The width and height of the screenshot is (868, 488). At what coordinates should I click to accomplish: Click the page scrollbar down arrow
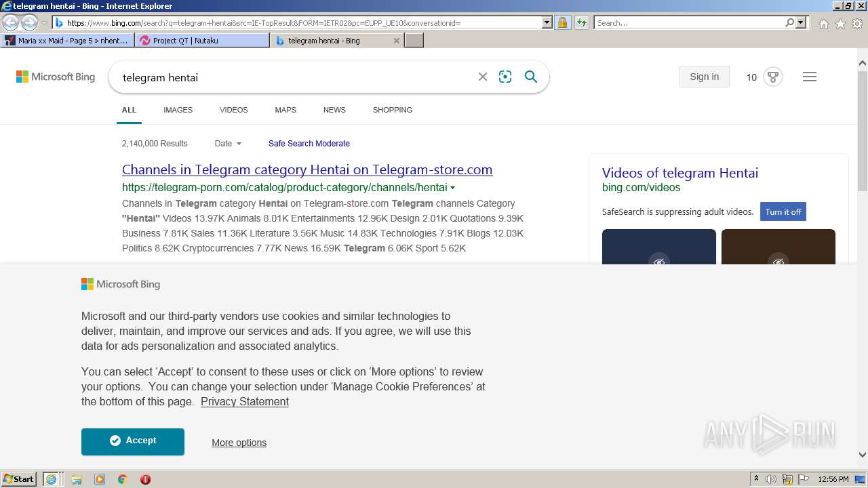(862, 455)
